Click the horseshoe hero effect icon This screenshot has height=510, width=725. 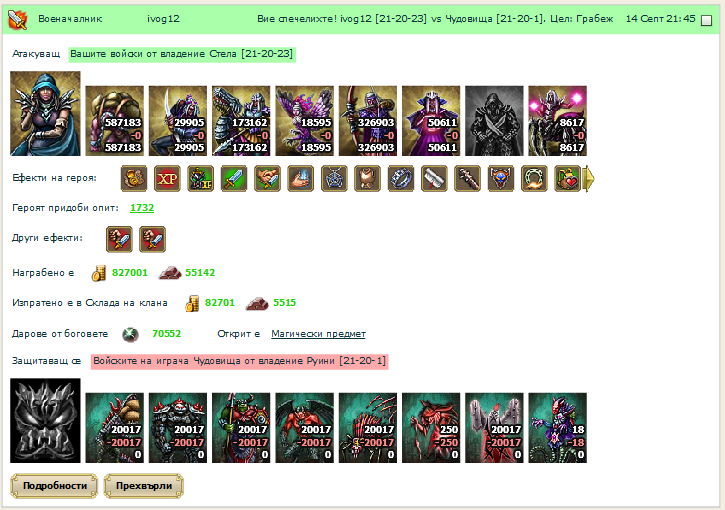pos(535,178)
